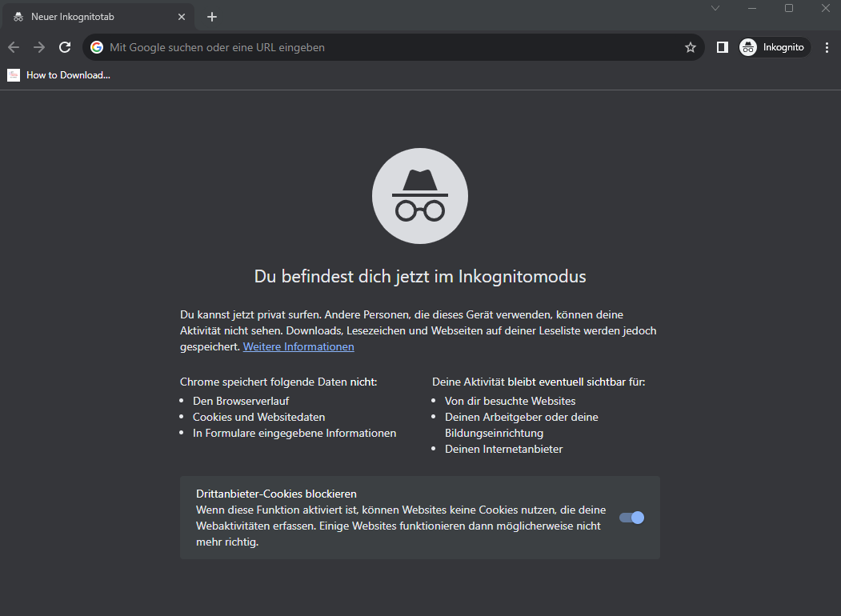The width and height of the screenshot is (841, 616).
Task: Open the How to Download bookmark
Action: coord(59,75)
